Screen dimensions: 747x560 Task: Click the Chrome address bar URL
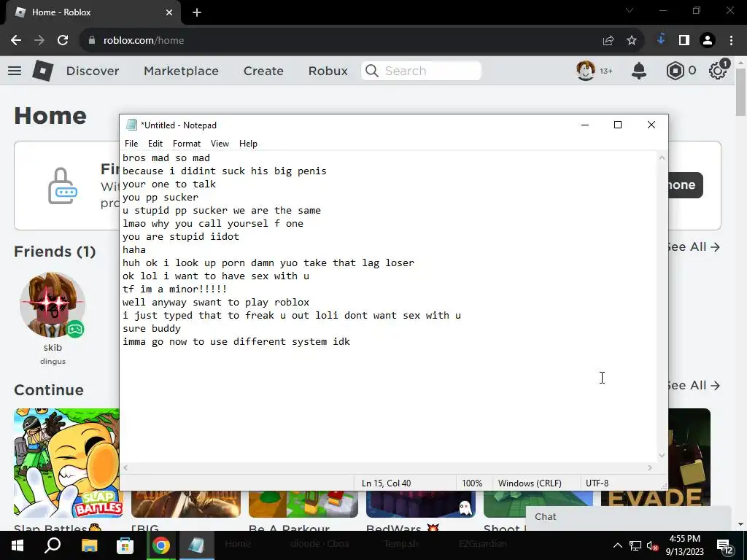click(x=144, y=41)
